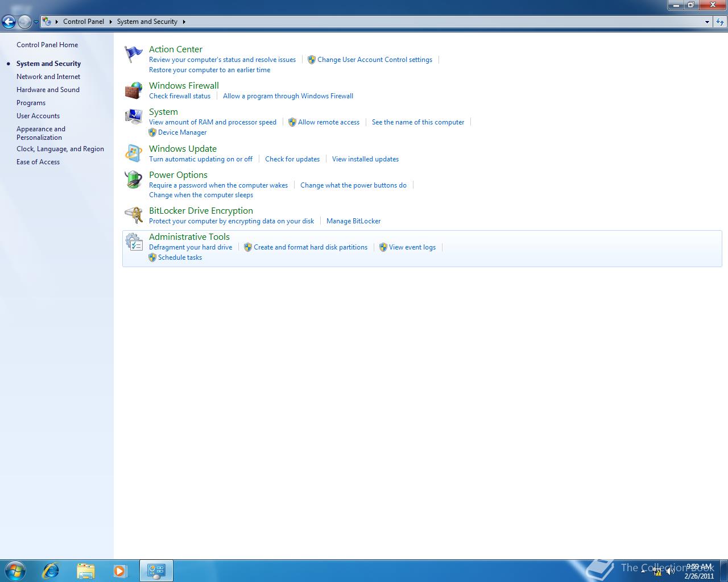
Task: Open Ease of Access in sidebar
Action: [38, 162]
